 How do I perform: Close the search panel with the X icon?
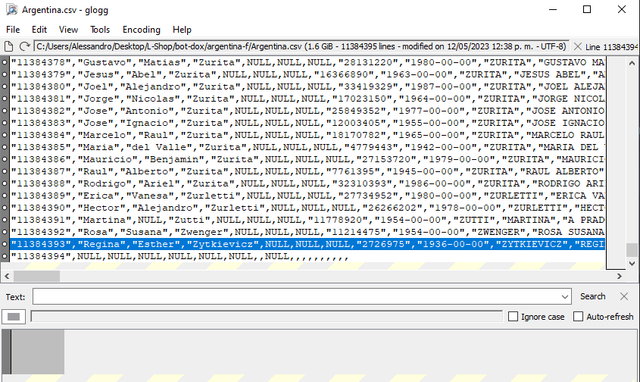click(624, 297)
